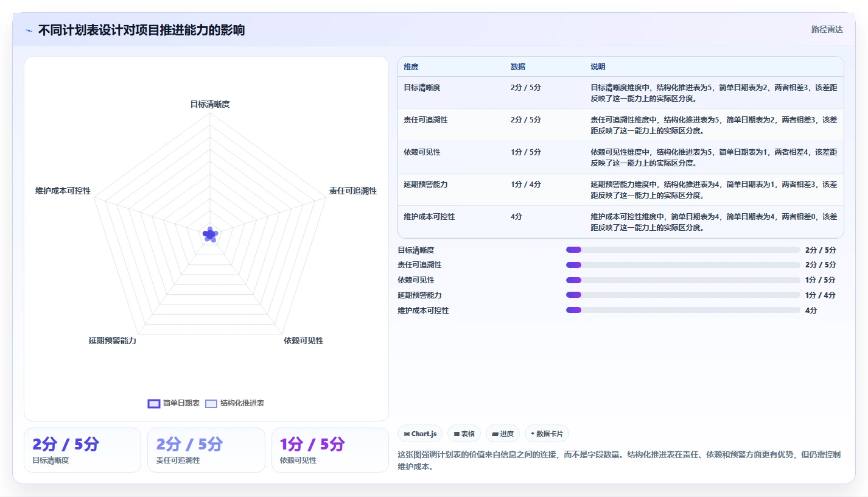Screen dimensions: 868x497
Task: Click the 目标清晰度 progress bar
Action: (x=683, y=250)
